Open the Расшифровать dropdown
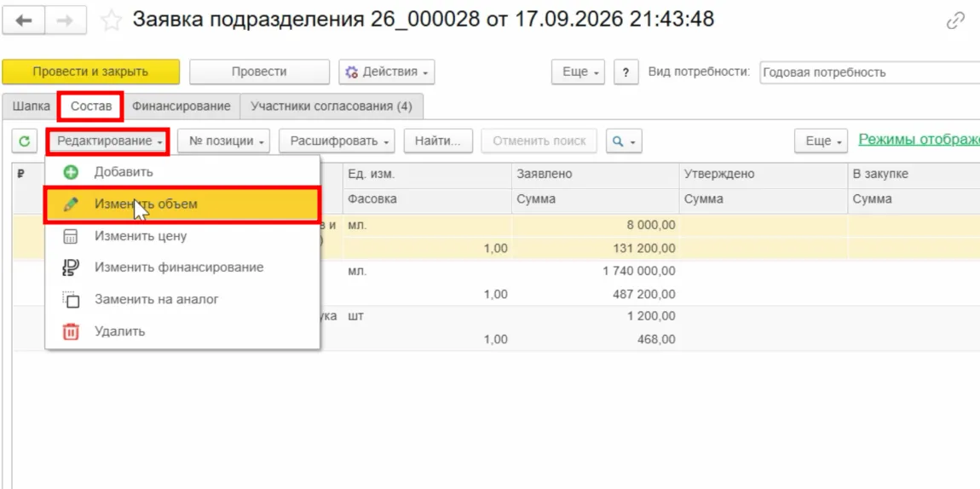This screenshot has width=980, height=489. click(x=338, y=141)
